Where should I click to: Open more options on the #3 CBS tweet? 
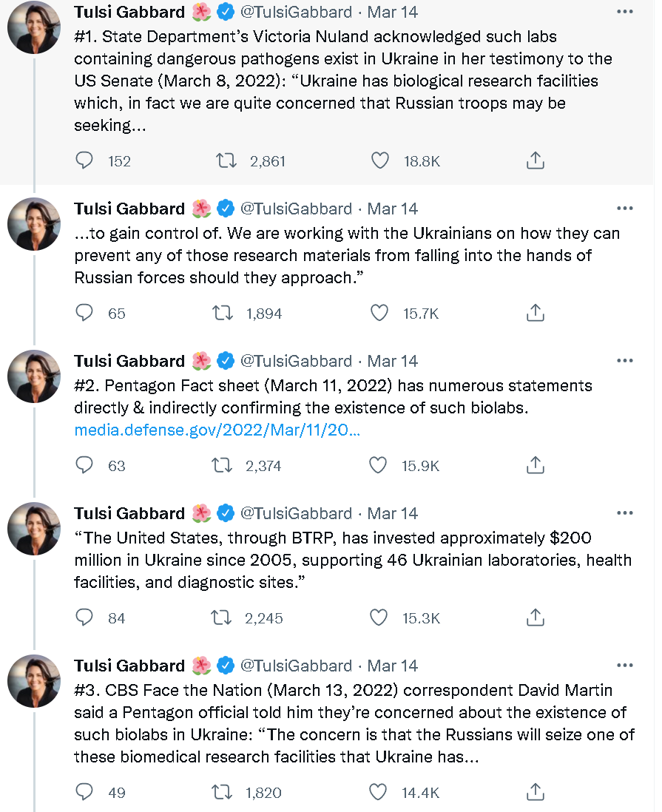pyautogui.click(x=625, y=666)
